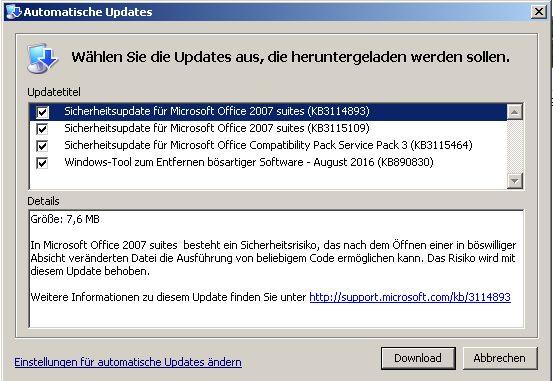Click the update list scroll up arrow

515,112
